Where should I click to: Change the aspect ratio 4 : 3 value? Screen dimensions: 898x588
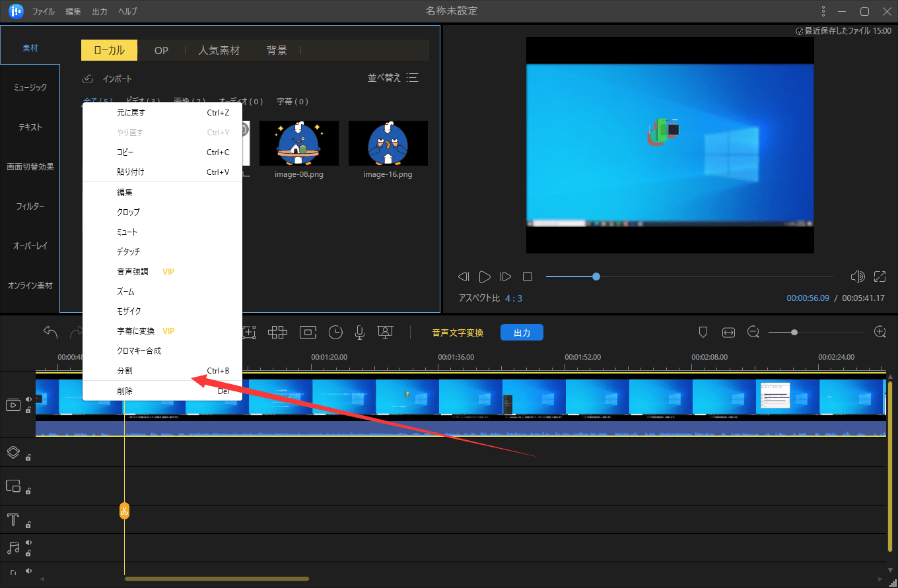coord(514,298)
